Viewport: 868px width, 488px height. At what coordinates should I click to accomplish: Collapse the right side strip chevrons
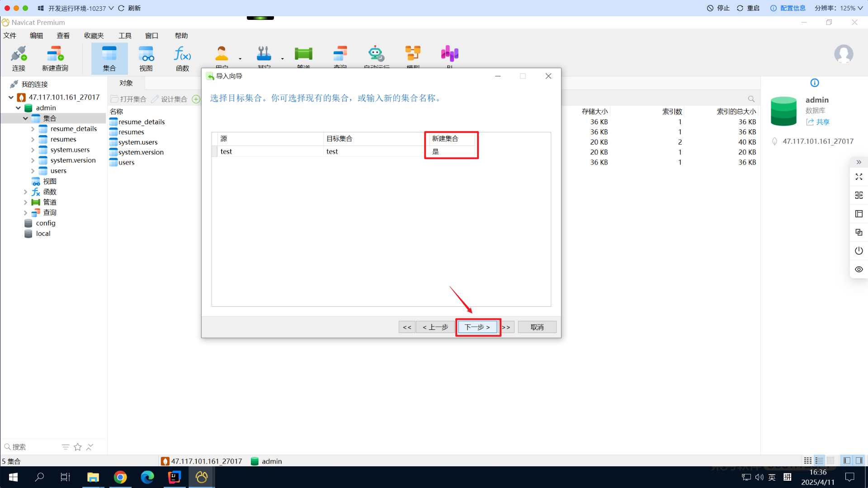click(x=859, y=162)
